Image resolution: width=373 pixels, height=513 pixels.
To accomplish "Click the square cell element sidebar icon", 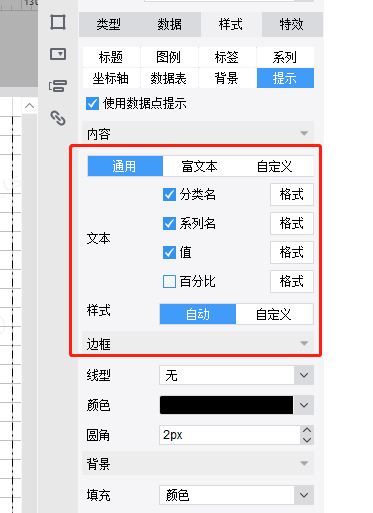I will [58, 23].
